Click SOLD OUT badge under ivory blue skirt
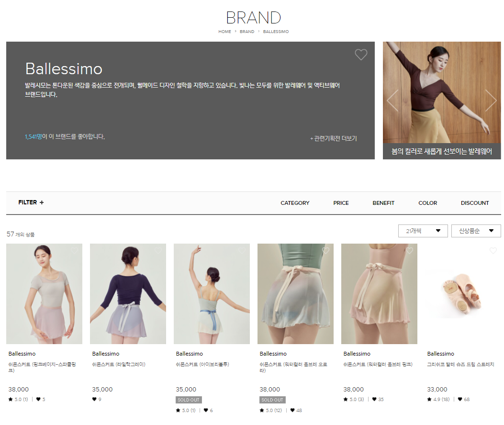504x425 pixels. point(189,400)
